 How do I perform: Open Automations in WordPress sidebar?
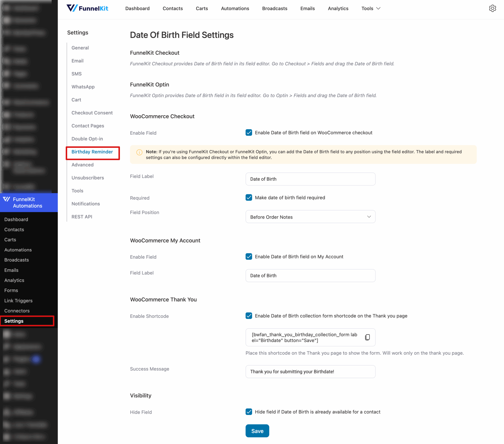[18, 250]
